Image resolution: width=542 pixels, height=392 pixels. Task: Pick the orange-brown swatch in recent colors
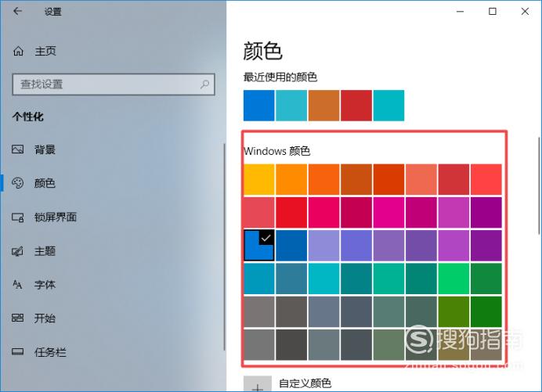(x=324, y=106)
